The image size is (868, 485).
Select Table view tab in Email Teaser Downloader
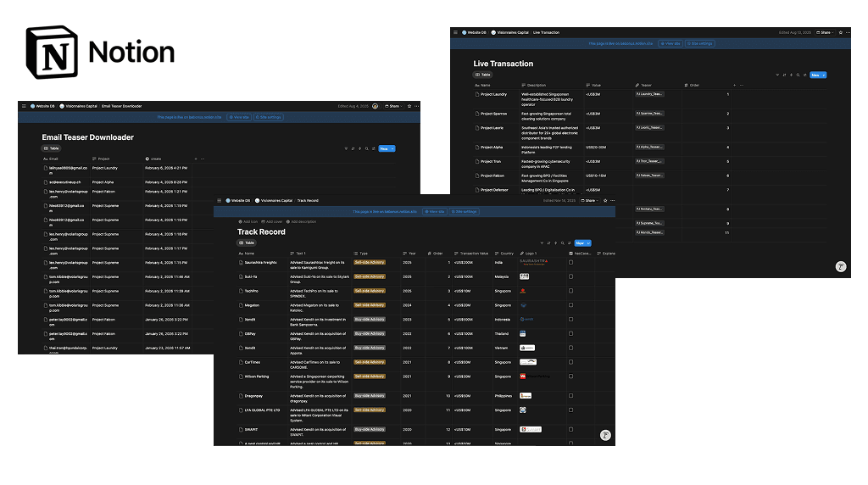tap(51, 148)
